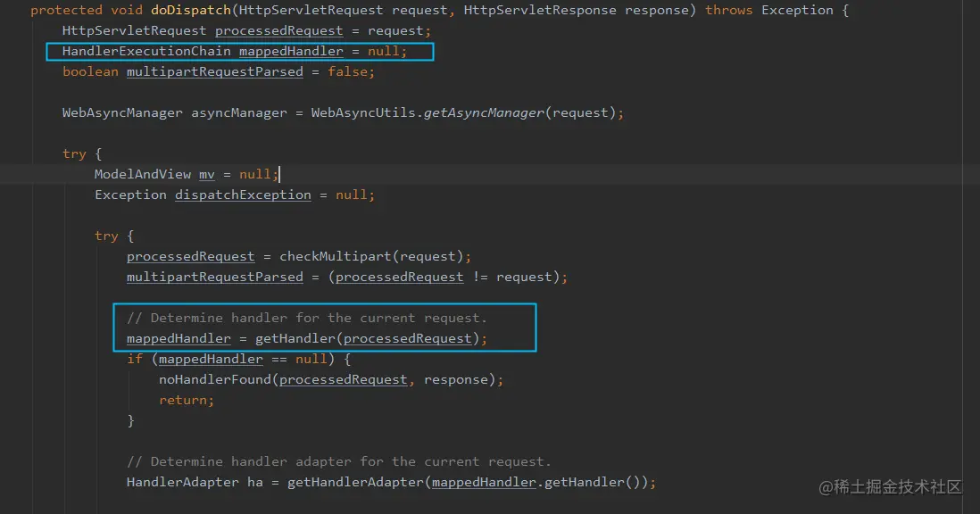
Task: Click multipartRequestParsed in the boolean declaration line
Action: click(215, 71)
